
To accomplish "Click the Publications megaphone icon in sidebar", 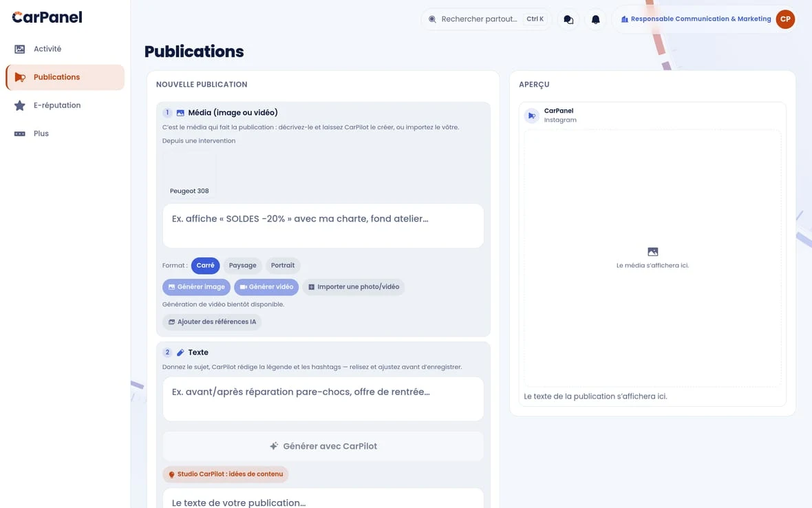I will click(x=20, y=77).
